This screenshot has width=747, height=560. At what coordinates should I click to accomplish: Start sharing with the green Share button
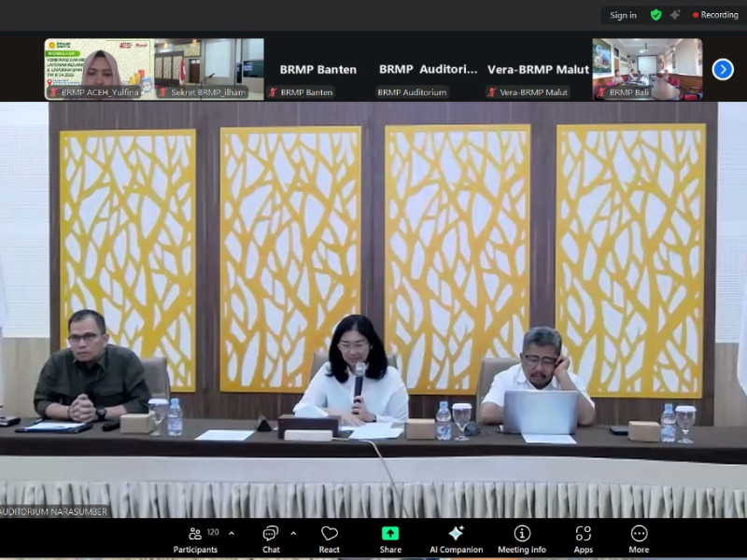pos(390,538)
